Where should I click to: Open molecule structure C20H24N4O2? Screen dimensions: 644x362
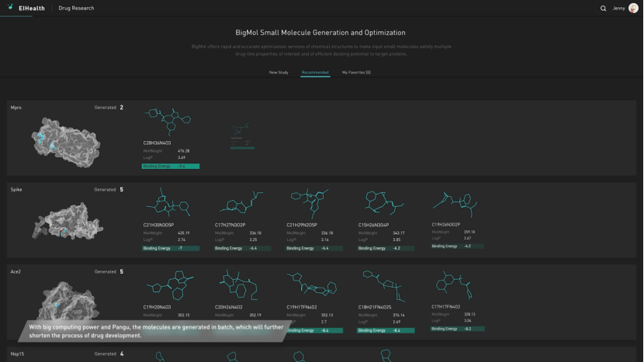(240, 285)
